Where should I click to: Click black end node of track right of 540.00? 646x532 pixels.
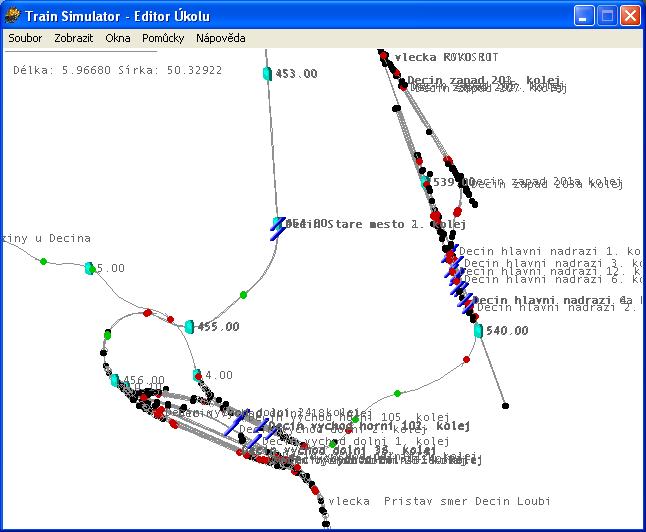pyautogui.click(x=506, y=406)
